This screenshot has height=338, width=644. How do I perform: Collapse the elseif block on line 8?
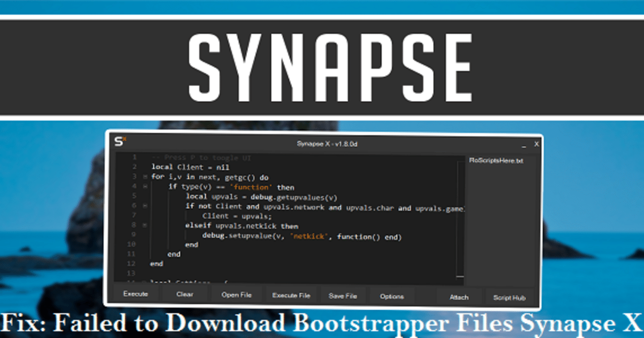pos(145,226)
